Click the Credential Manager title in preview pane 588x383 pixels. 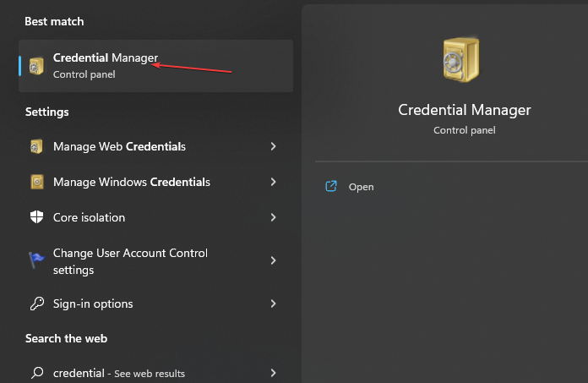(465, 110)
